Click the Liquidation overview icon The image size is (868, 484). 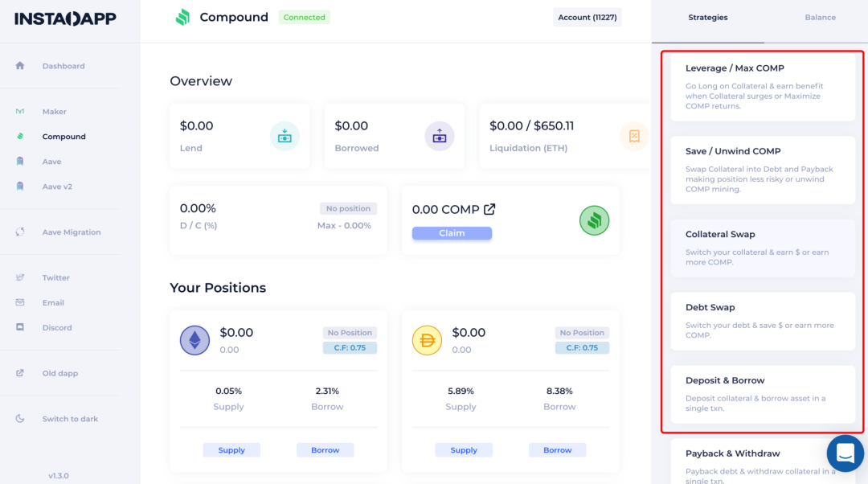633,136
